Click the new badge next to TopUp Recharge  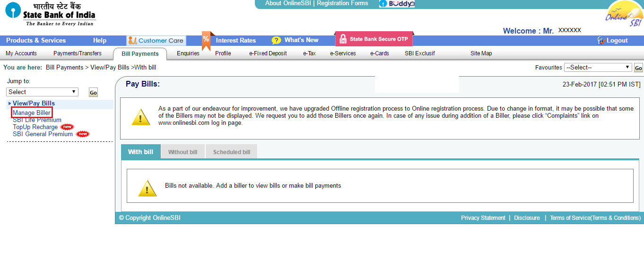coord(67,127)
